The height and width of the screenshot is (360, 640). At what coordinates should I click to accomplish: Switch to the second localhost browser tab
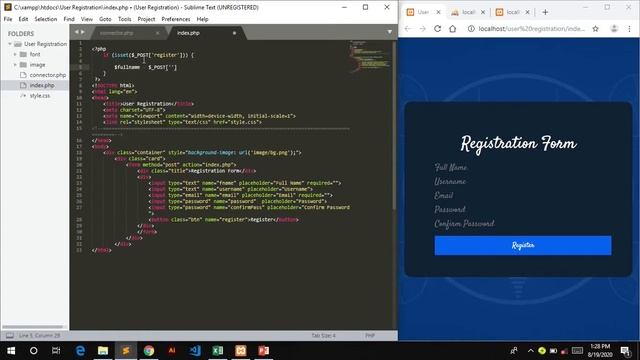pyautogui.click(x=467, y=12)
